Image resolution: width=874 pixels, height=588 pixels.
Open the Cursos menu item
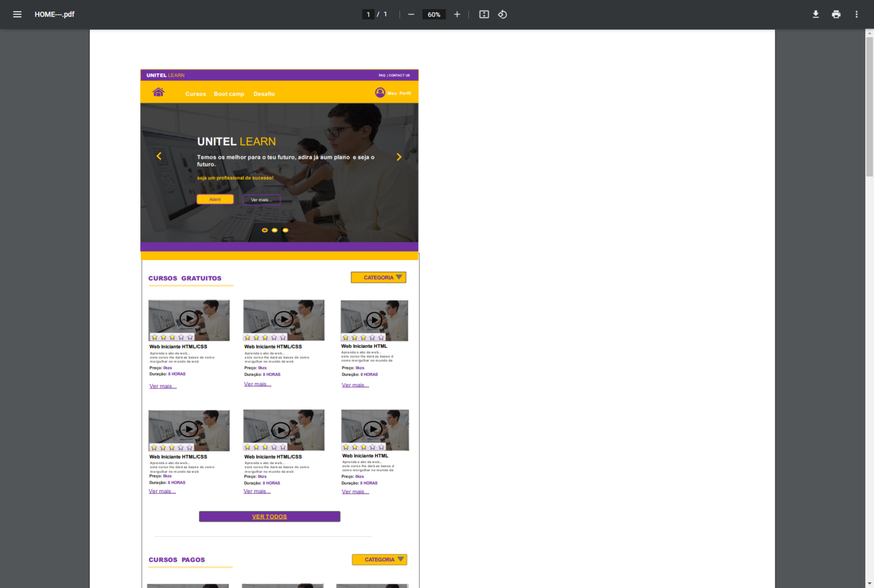point(195,94)
